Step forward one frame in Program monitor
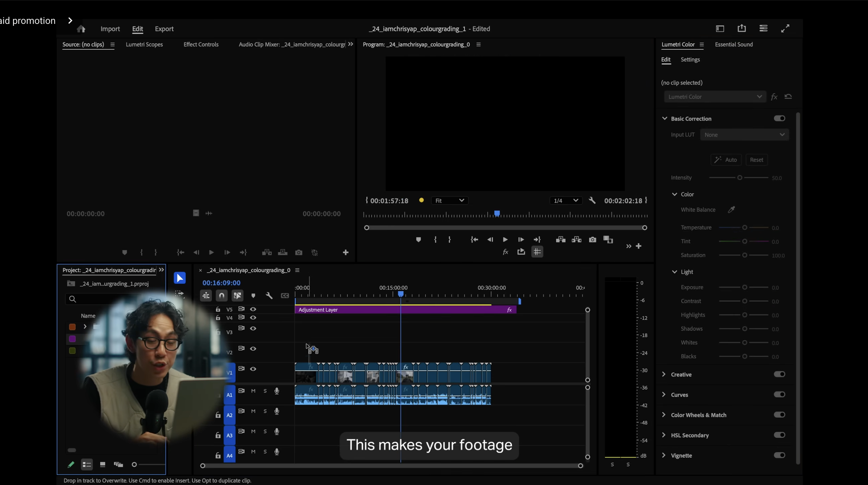 point(521,240)
